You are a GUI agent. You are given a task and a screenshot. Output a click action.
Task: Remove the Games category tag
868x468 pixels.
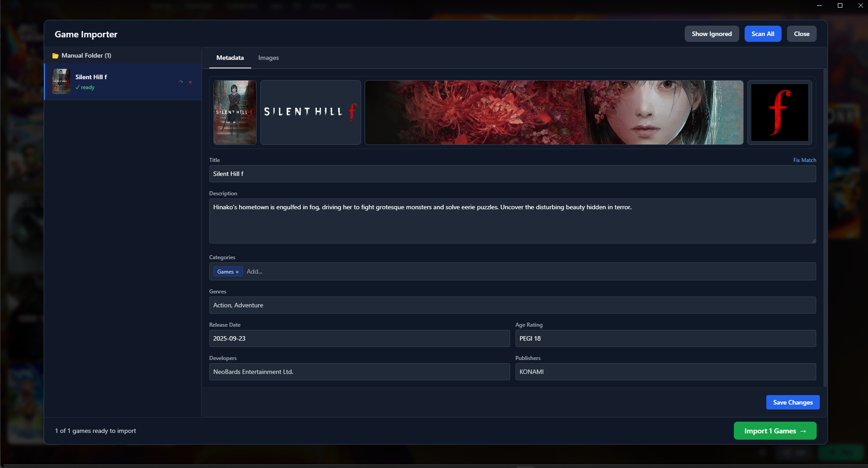[x=238, y=272]
